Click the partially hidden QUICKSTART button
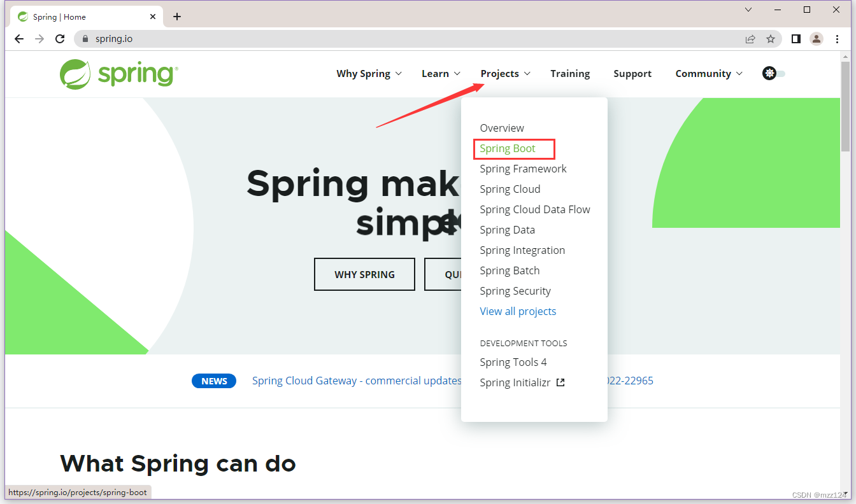Image resolution: width=856 pixels, height=504 pixels. (x=443, y=274)
